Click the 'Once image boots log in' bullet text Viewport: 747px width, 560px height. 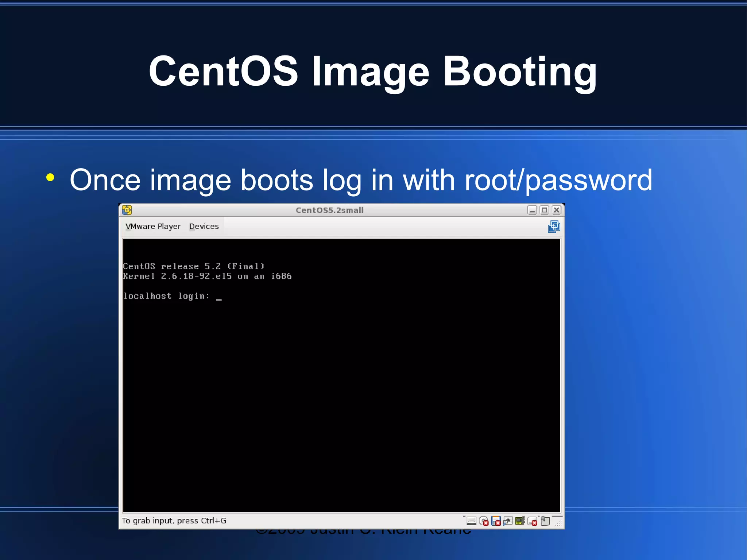(x=361, y=180)
